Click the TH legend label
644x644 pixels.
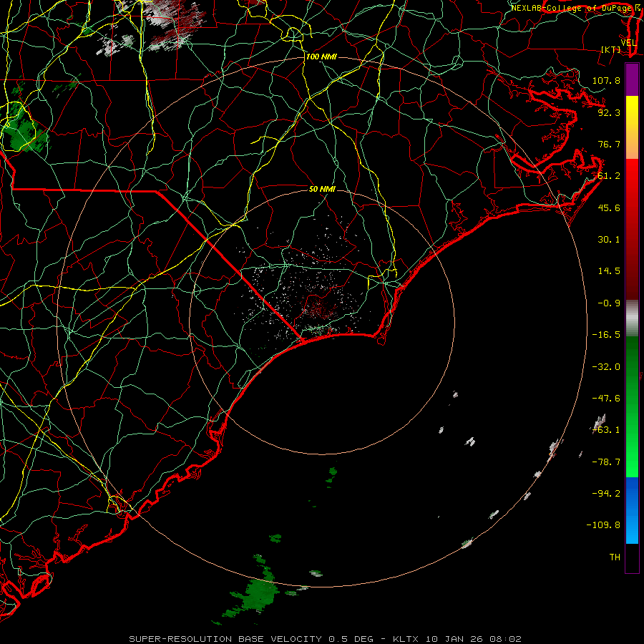tap(615, 557)
